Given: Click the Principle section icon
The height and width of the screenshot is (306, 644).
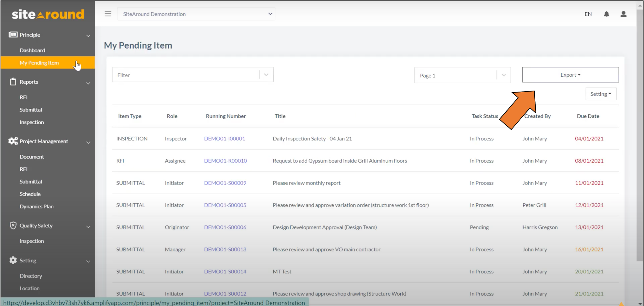Looking at the screenshot, I should [x=13, y=35].
